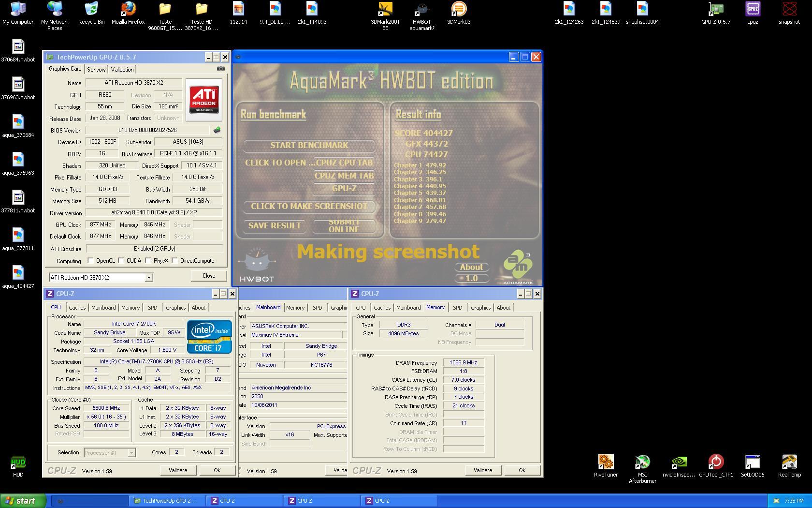Launch GPUTool_CTP1 shortcut

point(716,466)
